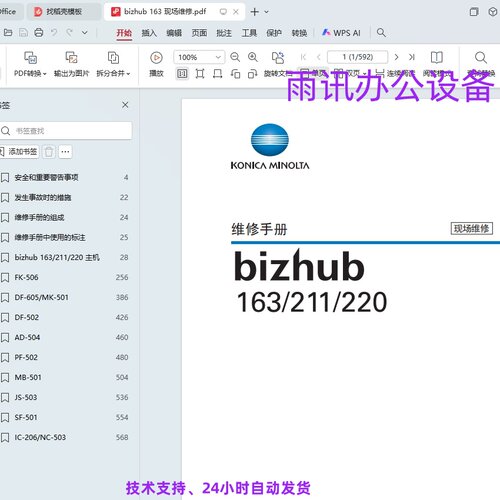
Task: Open the 转换 ribbon tab
Action: (299, 33)
